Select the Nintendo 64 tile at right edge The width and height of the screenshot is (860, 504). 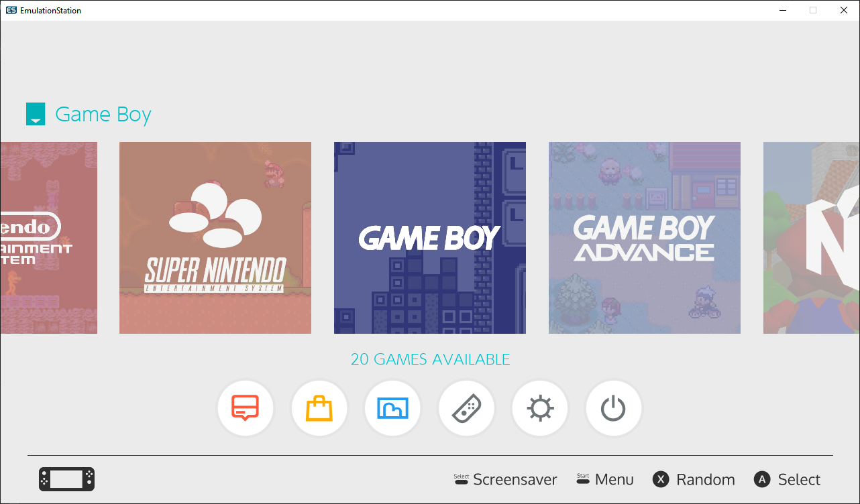coord(811,238)
